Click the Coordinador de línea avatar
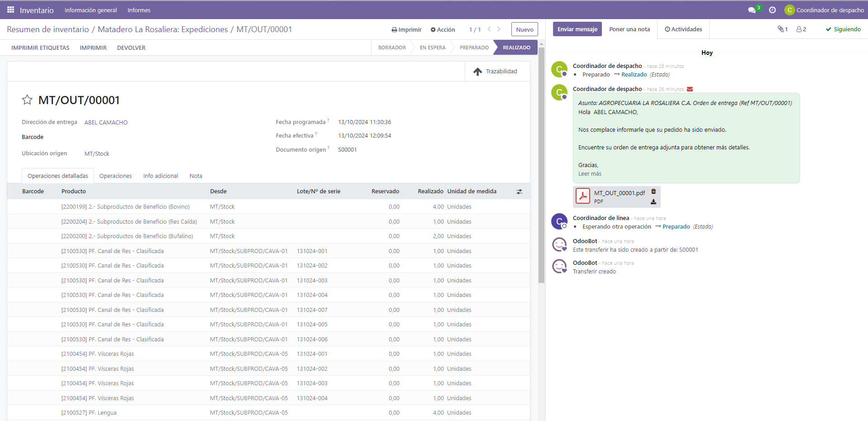868x421 pixels. pos(559,221)
